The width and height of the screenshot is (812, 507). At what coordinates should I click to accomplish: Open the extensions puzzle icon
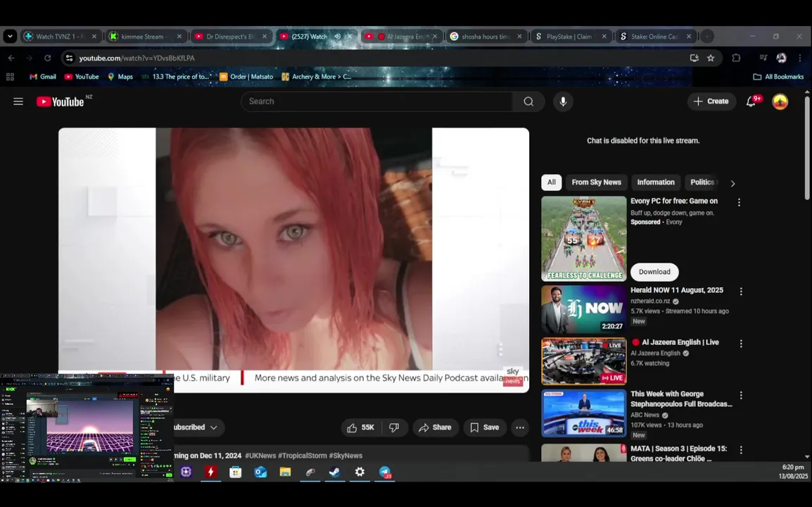click(736, 58)
